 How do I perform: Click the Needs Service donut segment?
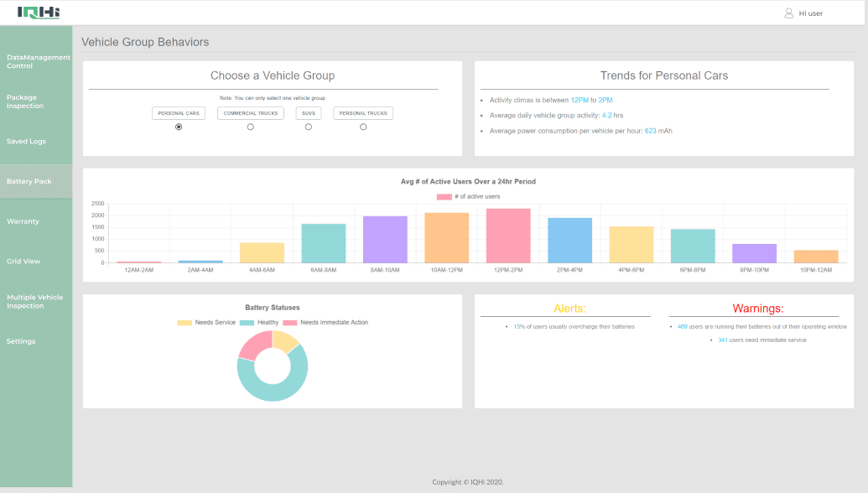285,340
